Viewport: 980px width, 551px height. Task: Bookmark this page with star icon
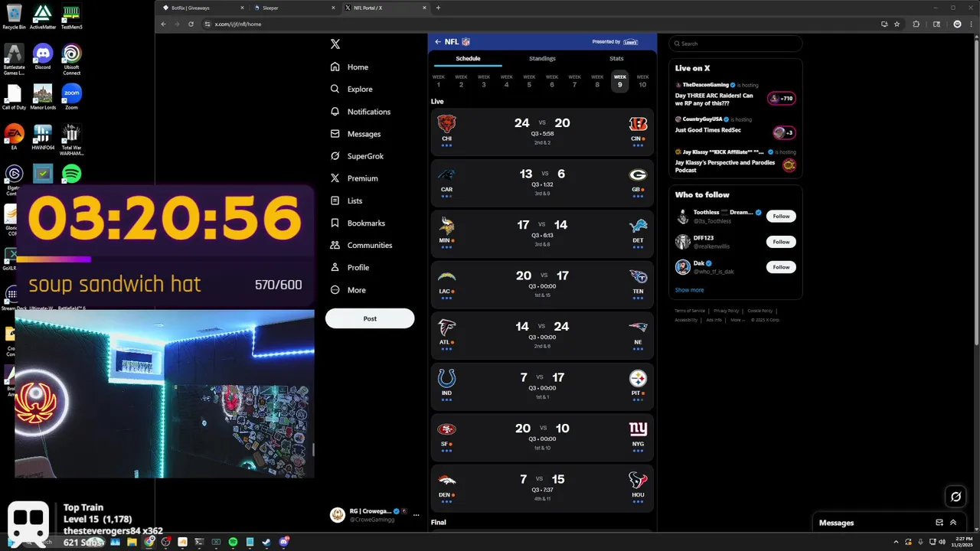897,24
